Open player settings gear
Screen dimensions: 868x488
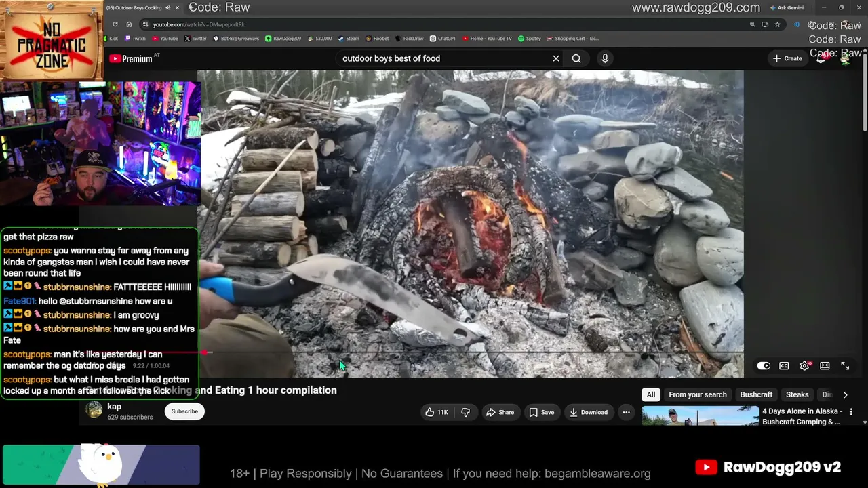[x=804, y=366]
